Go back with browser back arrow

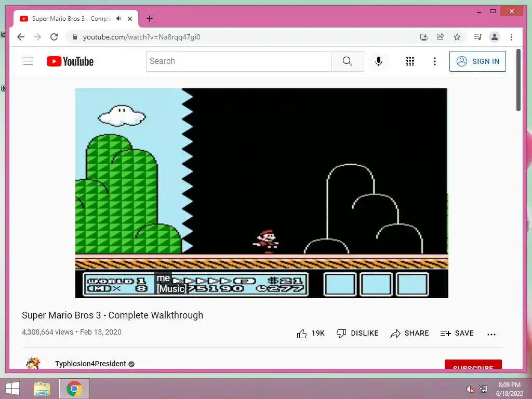click(x=21, y=37)
